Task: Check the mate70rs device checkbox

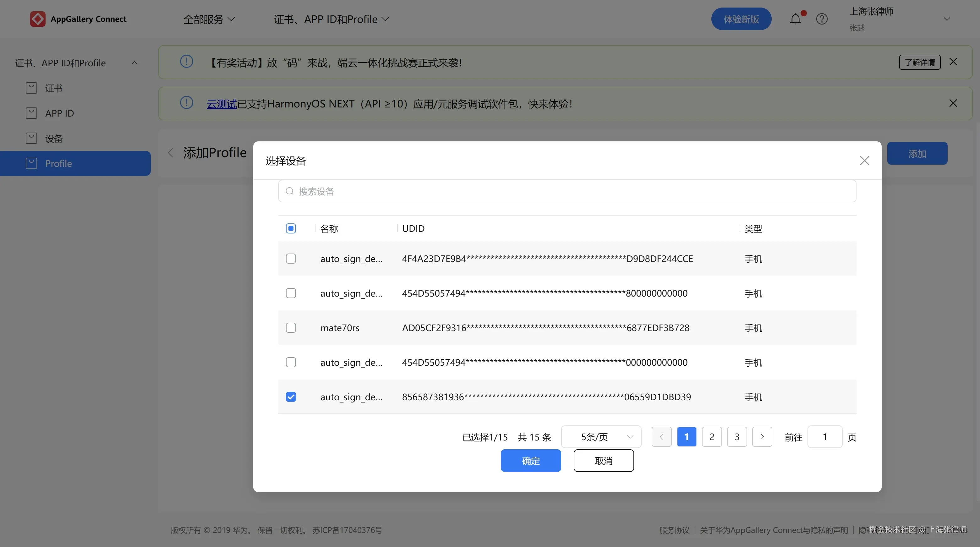Action: click(x=291, y=328)
